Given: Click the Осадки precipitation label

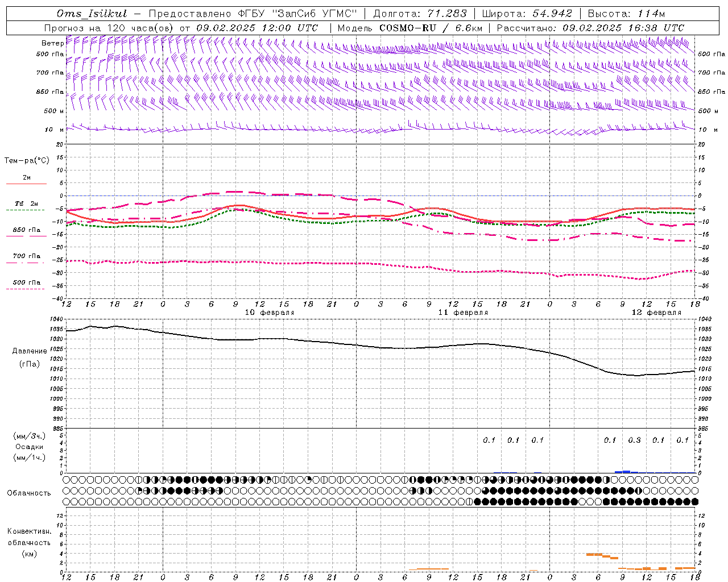Looking at the screenshot, I should pyautogui.click(x=30, y=447).
